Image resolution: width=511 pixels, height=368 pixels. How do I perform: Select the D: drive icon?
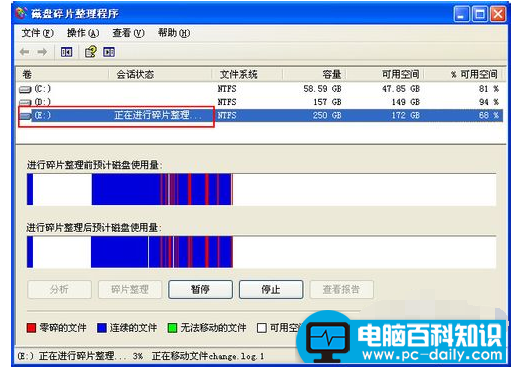(x=25, y=102)
